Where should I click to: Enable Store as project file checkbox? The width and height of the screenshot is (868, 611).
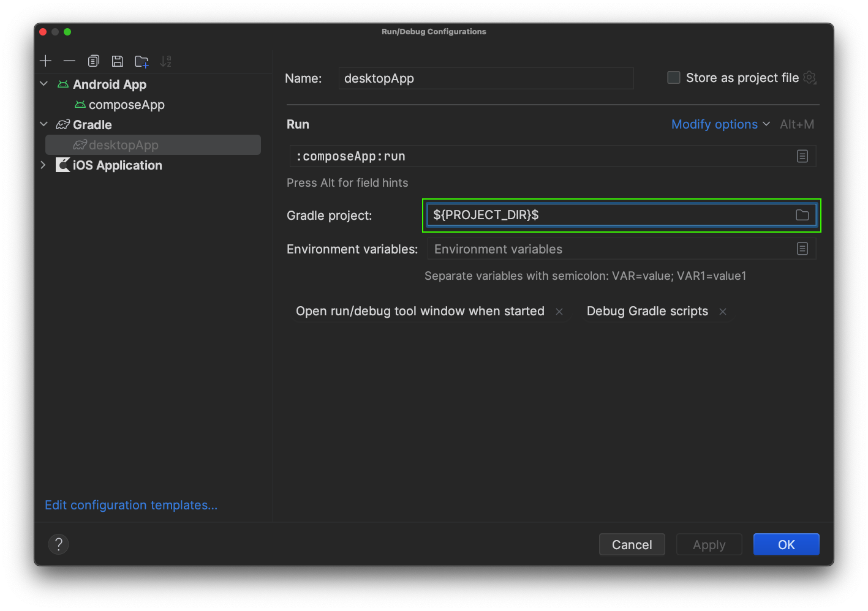point(674,78)
